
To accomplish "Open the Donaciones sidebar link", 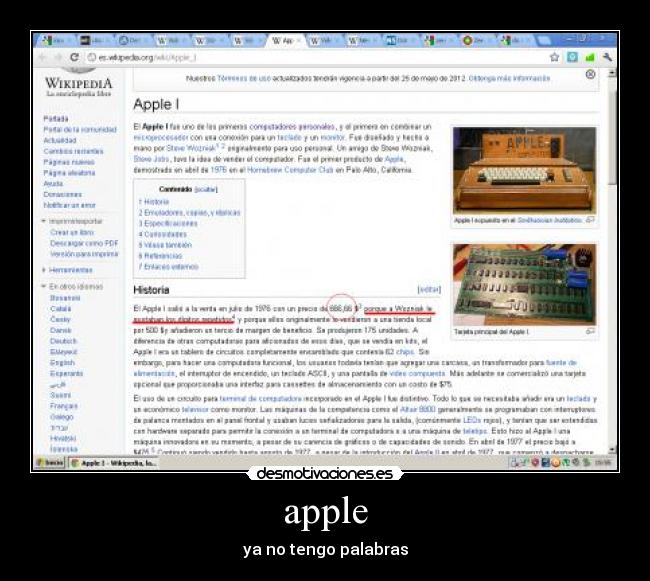I will click(x=63, y=194).
